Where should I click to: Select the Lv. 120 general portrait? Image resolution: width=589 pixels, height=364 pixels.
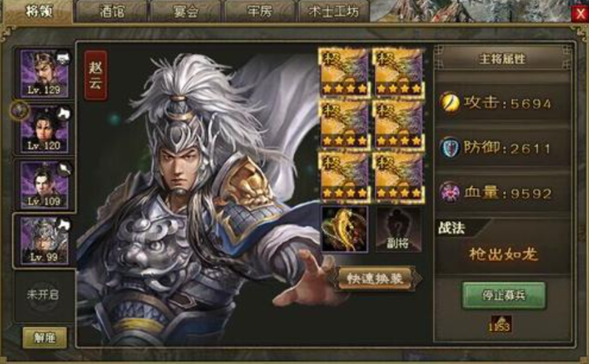click(44, 129)
